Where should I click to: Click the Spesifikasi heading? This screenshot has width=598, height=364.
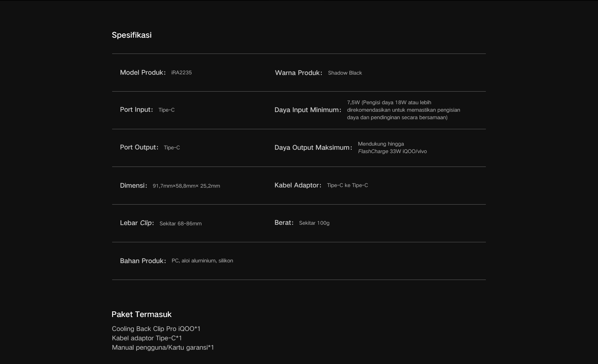point(131,35)
